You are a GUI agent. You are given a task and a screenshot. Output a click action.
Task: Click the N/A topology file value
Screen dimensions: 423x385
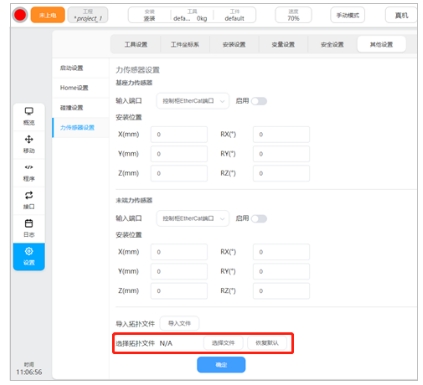(x=166, y=343)
